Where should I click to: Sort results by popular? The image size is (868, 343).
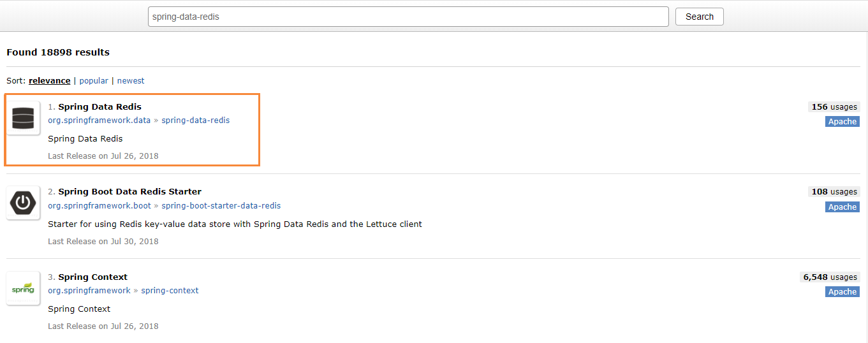94,81
